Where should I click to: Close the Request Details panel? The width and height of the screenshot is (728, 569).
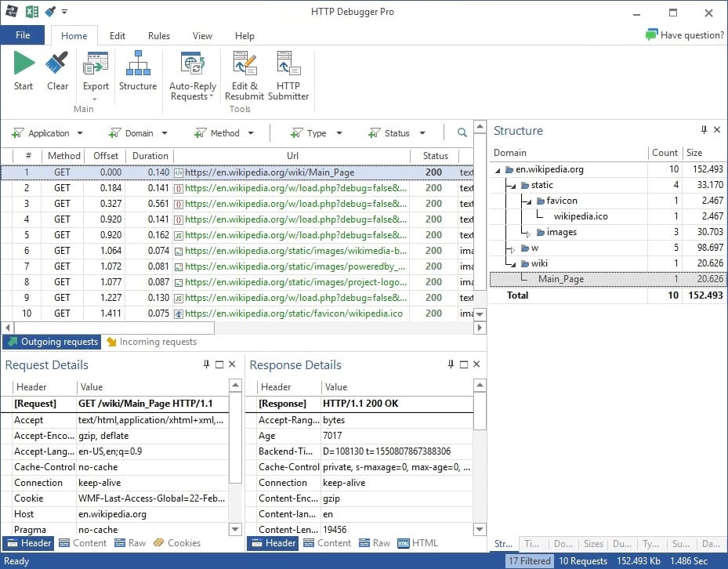[x=232, y=364]
